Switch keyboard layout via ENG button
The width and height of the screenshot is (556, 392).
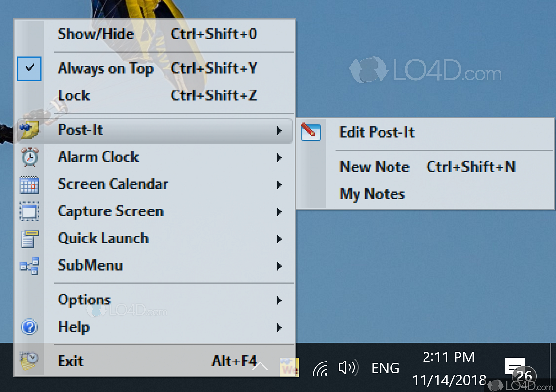(x=385, y=367)
